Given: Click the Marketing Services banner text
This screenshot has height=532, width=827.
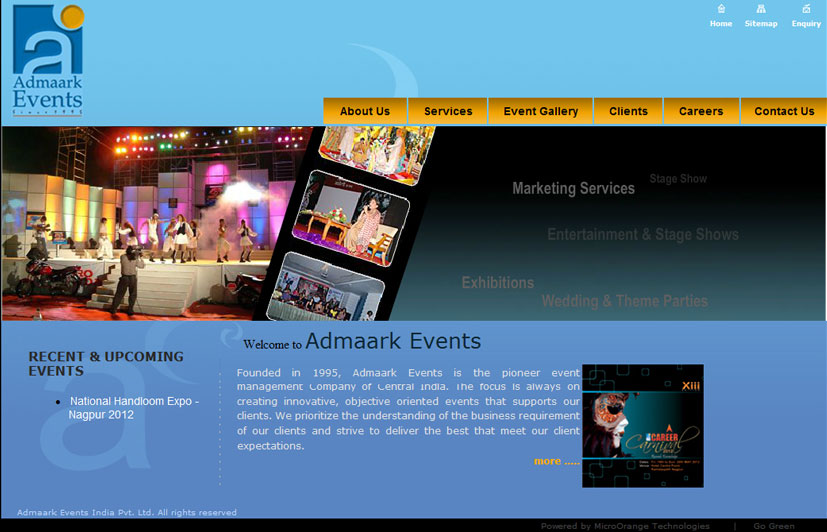Looking at the screenshot, I should pyautogui.click(x=573, y=188).
